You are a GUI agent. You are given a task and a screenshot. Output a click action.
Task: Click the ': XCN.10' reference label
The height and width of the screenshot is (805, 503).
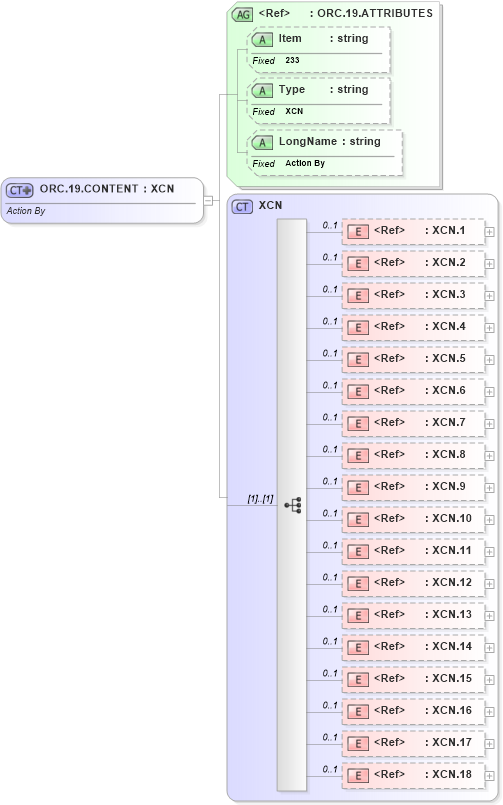pos(448,519)
